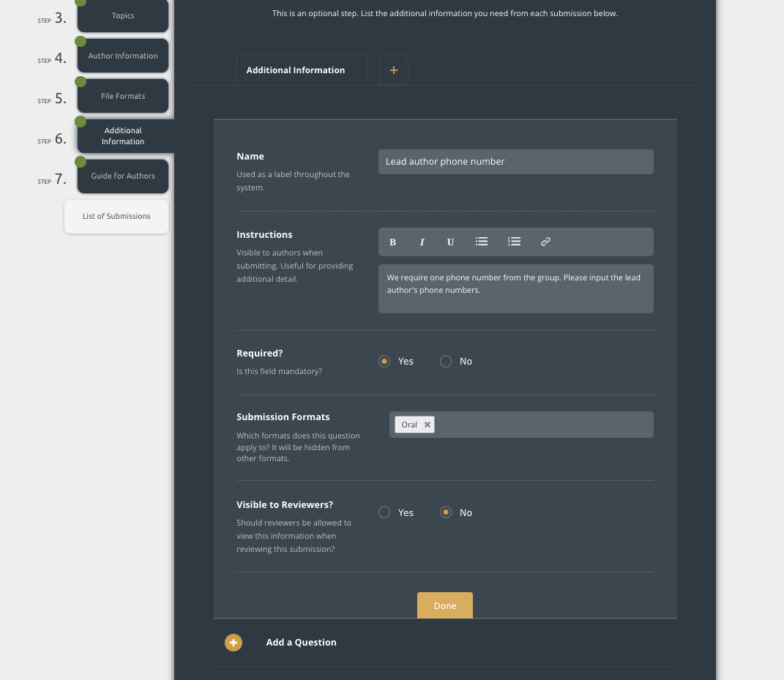Screen dimensions: 784x680
Task: Select Yes for Visible to Reviewers
Action: tap(384, 513)
